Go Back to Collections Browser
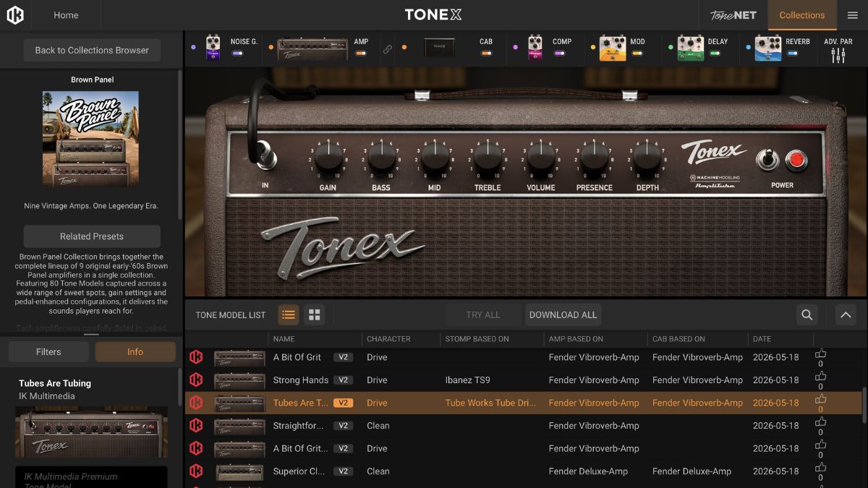The width and height of the screenshot is (868, 488). pos(92,50)
